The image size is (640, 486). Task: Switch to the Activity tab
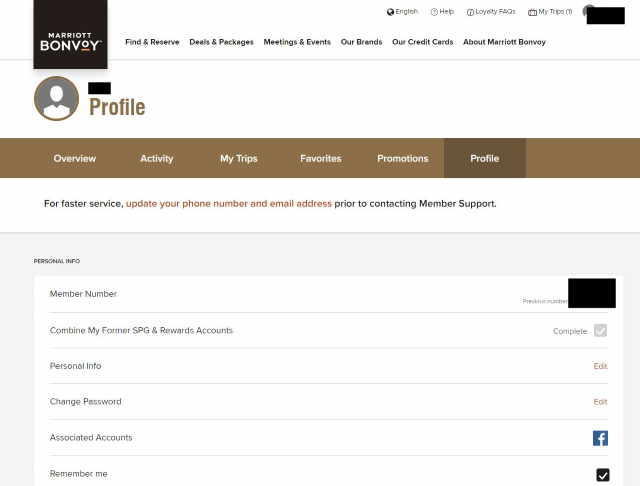pos(157,158)
